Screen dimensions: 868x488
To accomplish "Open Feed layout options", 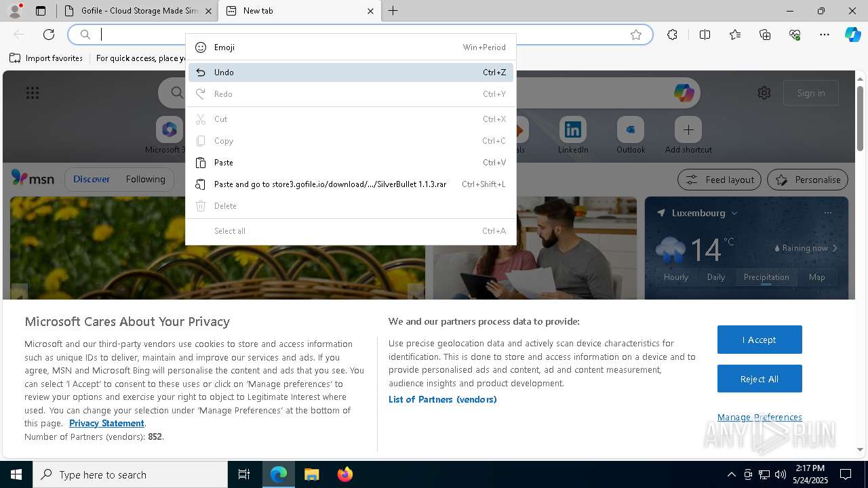I will (x=720, y=180).
